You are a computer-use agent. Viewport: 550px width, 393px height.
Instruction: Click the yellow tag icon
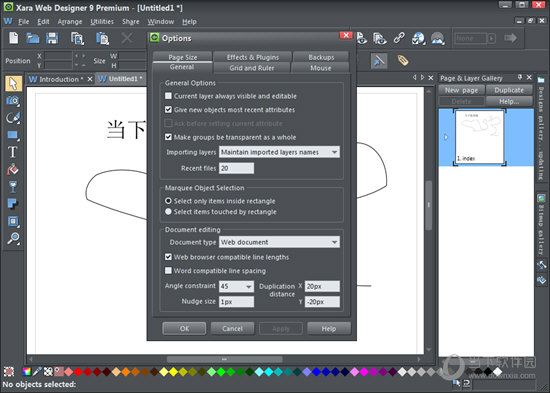[403, 60]
